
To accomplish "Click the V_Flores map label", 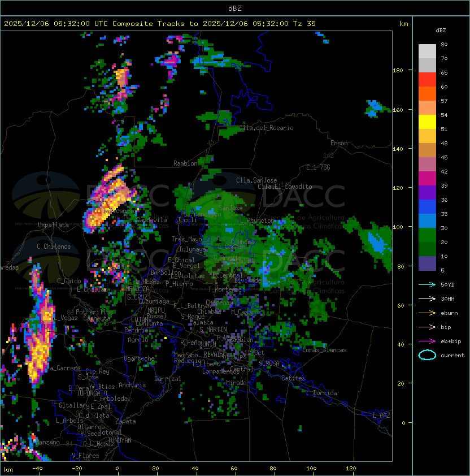I will coord(85,456).
